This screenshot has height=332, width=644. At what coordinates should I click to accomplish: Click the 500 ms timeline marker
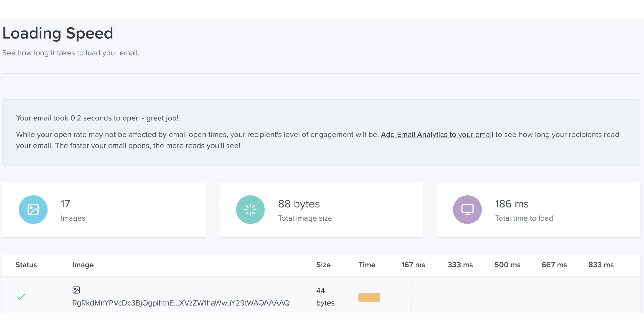click(x=507, y=265)
